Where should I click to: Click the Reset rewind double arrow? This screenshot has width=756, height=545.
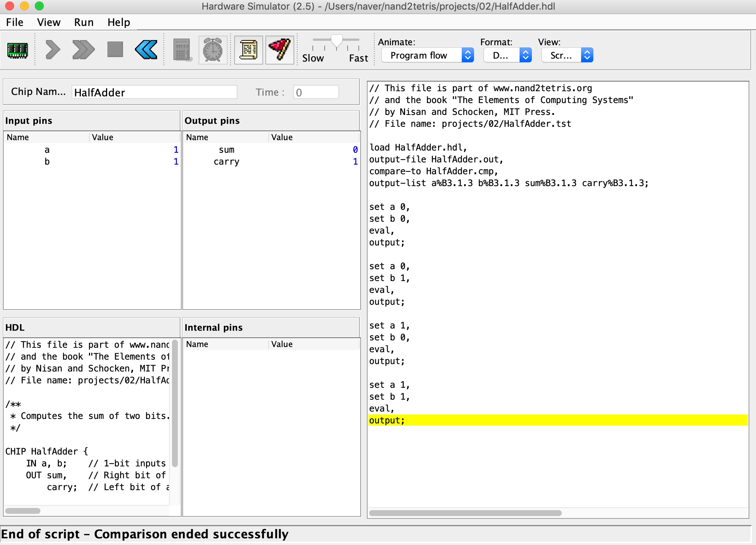146,50
